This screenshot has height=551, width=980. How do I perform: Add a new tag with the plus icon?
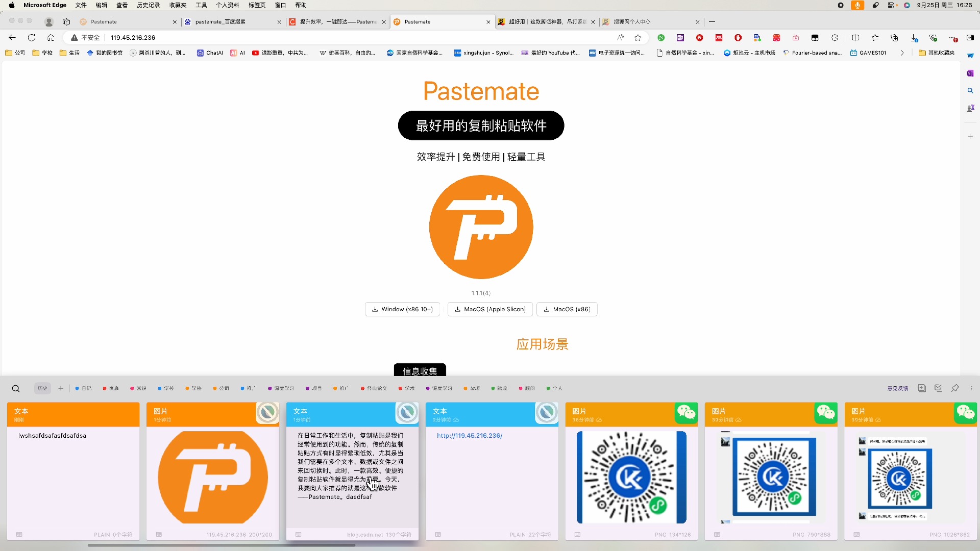coord(61,388)
